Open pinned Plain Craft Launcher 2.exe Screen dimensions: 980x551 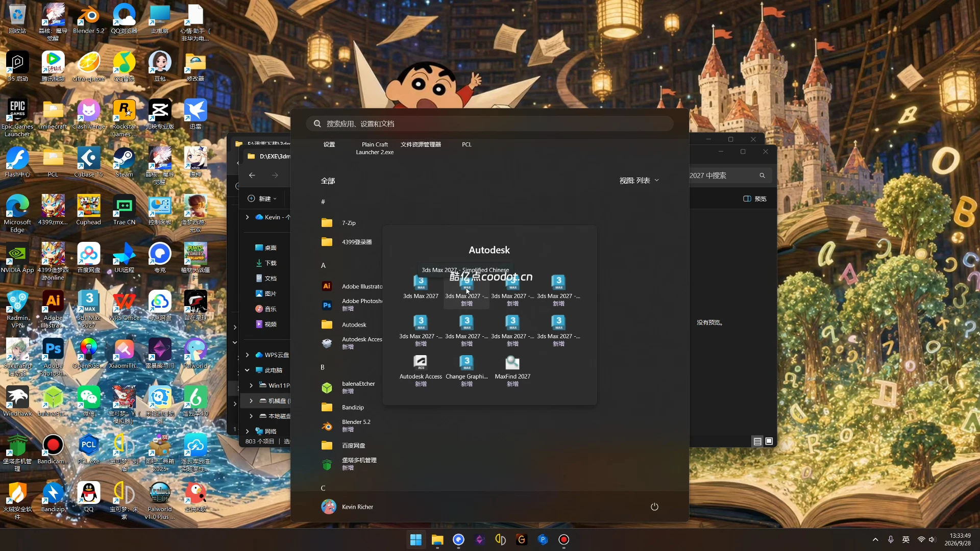(375, 148)
